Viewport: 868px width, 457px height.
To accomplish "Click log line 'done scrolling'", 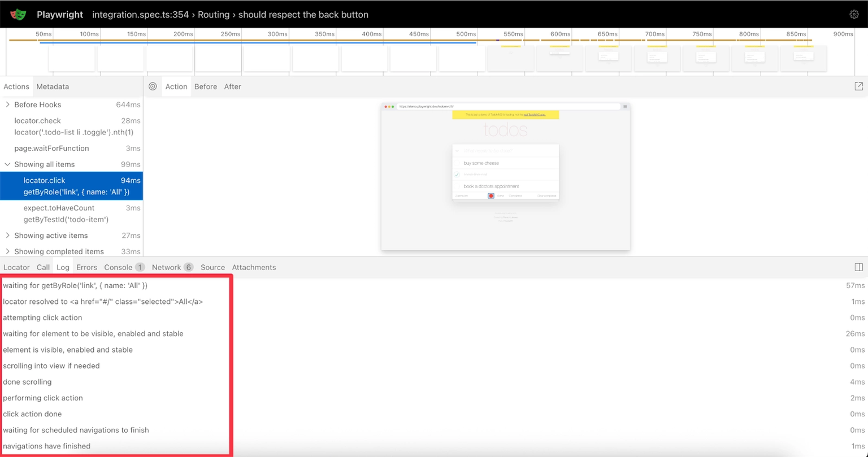I will coord(27,382).
